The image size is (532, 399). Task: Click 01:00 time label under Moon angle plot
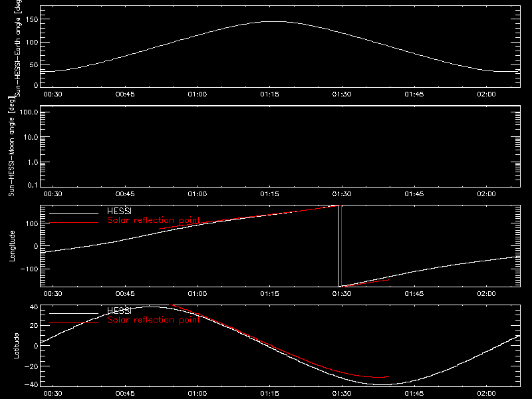click(x=198, y=194)
